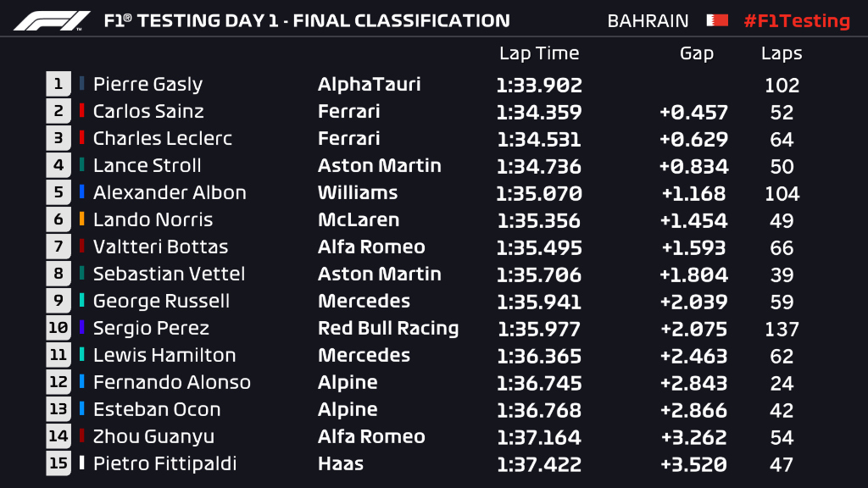Click the #F1Testing hashtag
The width and height of the screenshot is (868, 488).
click(x=796, y=20)
